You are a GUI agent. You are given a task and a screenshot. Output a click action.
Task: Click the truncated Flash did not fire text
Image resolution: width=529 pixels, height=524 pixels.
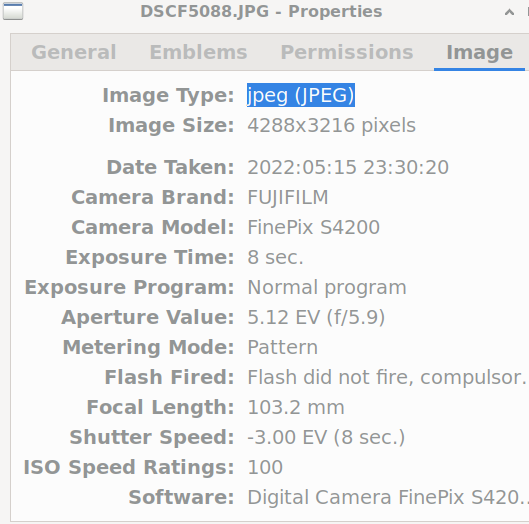[x=387, y=377]
